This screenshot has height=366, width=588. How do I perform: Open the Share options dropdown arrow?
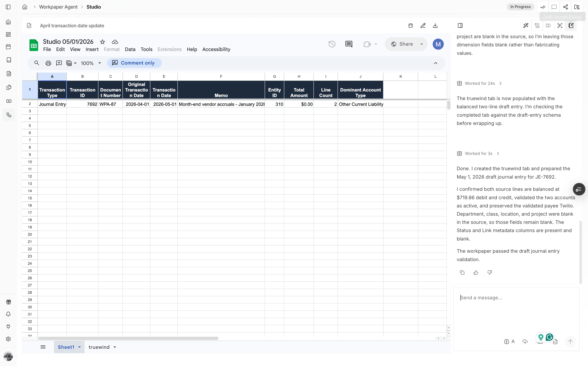pyautogui.click(x=421, y=44)
